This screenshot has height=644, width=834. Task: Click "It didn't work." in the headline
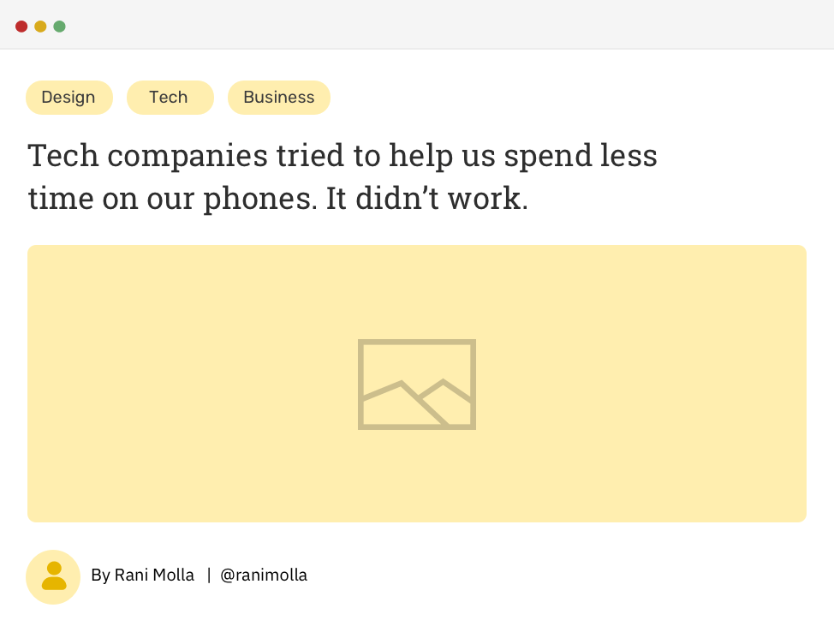(x=426, y=199)
